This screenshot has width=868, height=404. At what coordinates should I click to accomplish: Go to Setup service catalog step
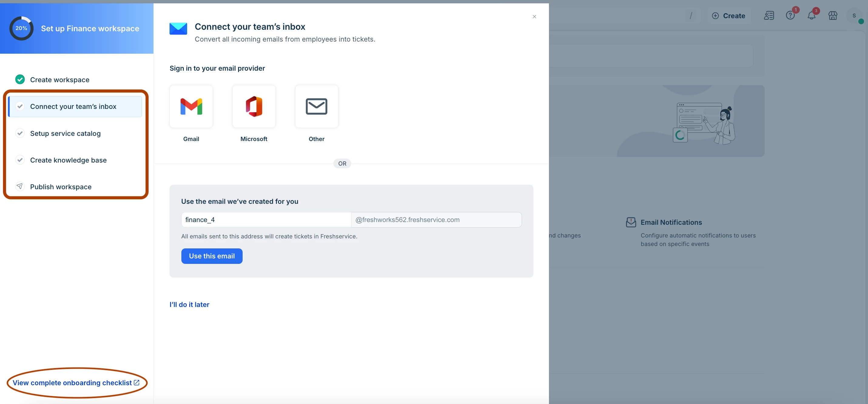(x=66, y=133)
